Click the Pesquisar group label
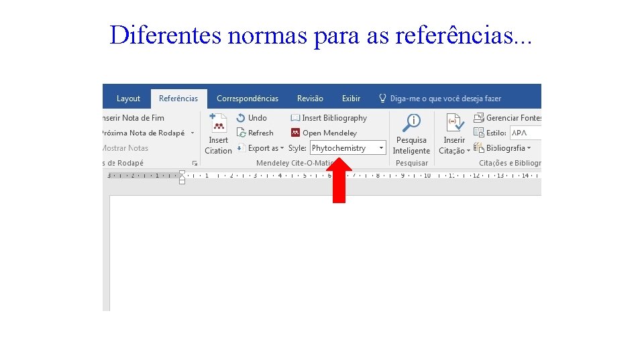644x362 pixels. (411, 163)
